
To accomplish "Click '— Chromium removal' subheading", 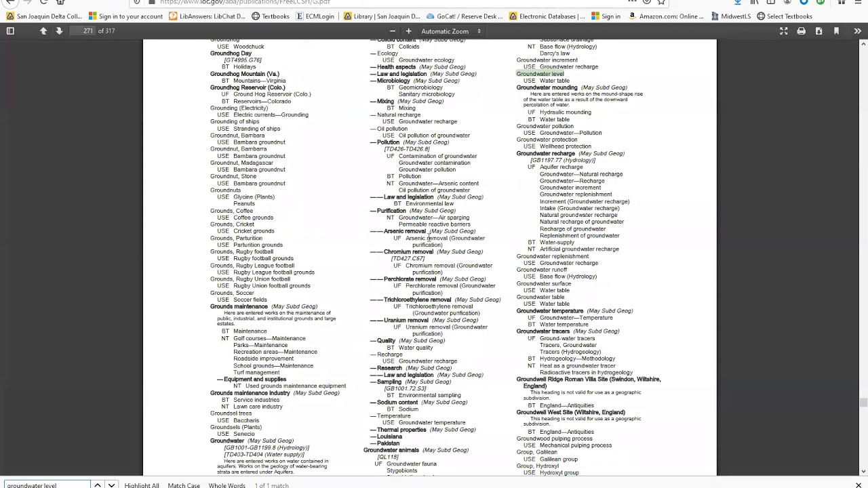I will pyautogui.click(x=401, y=251).
